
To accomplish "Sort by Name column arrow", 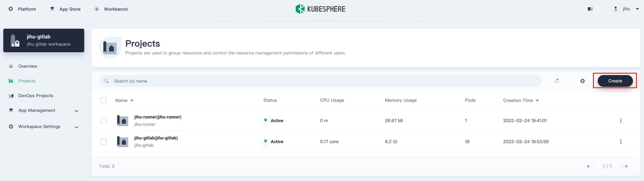I will tap(132, 100).
